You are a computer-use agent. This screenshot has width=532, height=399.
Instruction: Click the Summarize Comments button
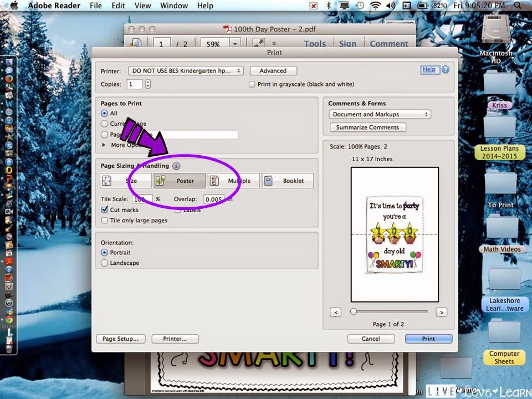click(368, 127)
